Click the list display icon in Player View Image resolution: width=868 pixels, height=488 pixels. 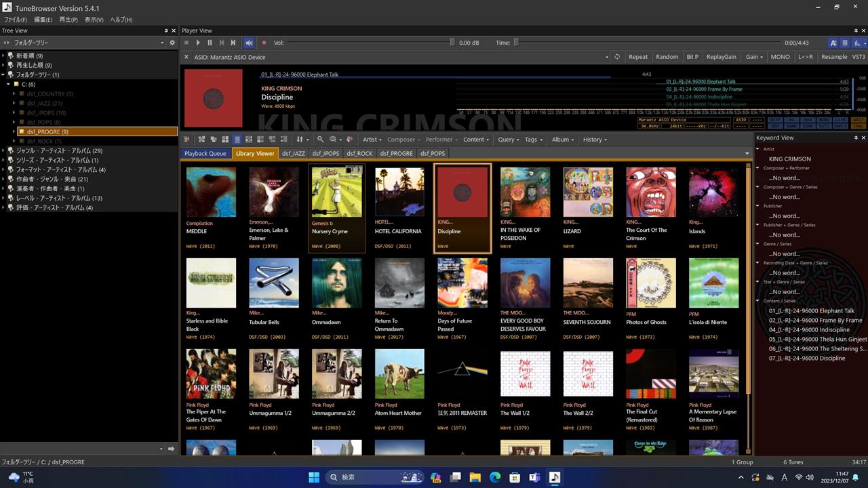845,43
